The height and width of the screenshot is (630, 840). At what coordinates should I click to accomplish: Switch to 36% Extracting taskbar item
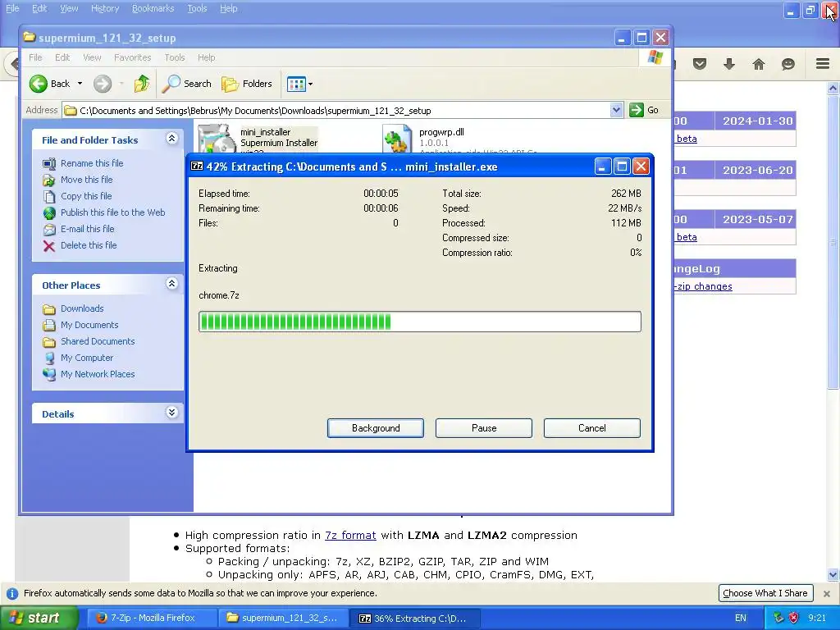[x=414, y=618]
